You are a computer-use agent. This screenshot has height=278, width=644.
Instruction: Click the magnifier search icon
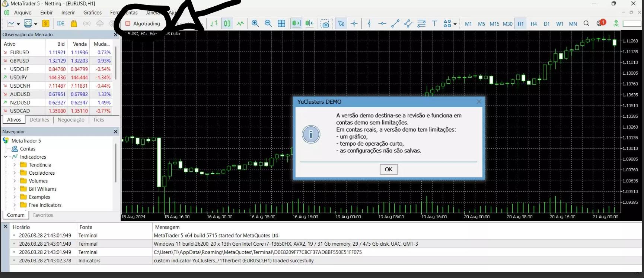coord(586,23)
